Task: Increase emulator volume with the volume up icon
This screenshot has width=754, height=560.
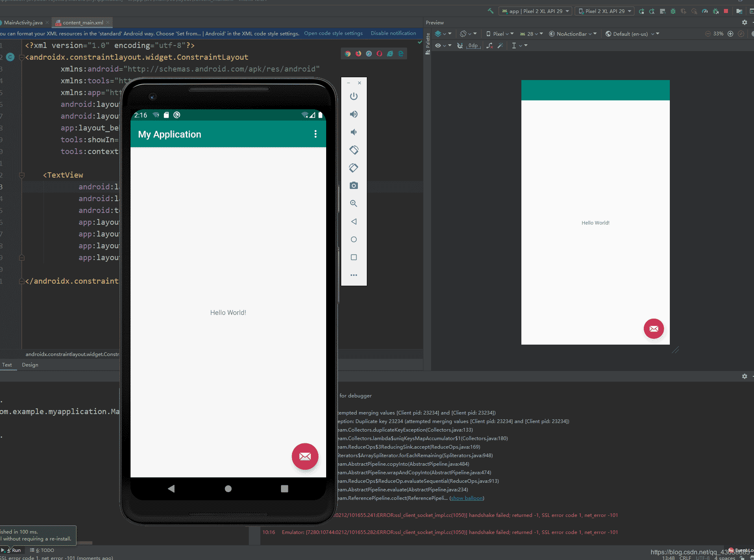Action: click(x=353, y=114)
